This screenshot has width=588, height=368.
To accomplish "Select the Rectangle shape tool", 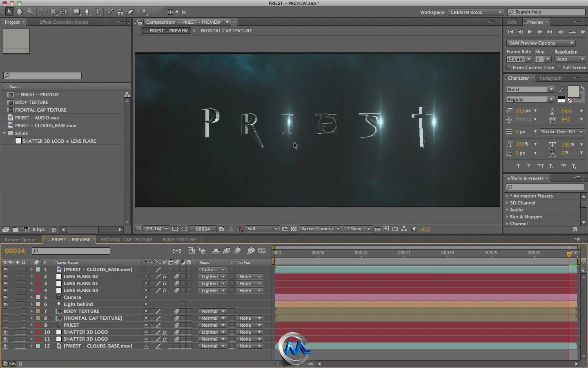I will click(x=77, y=12).
